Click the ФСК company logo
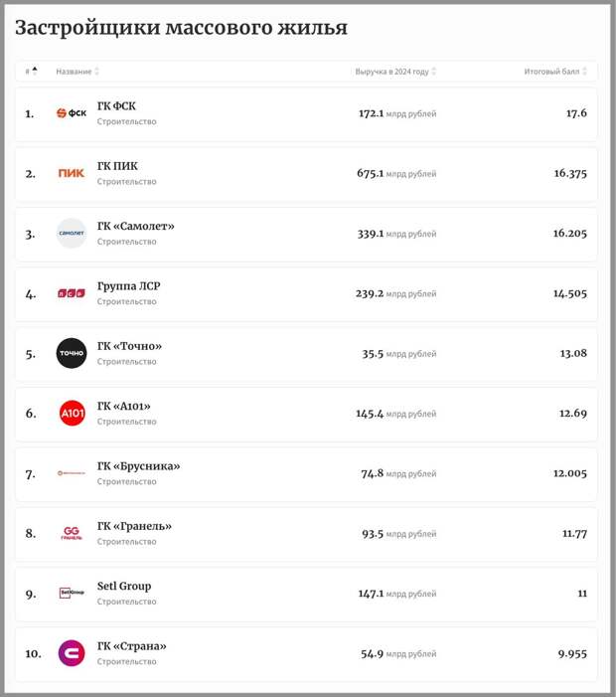616x697 pixels. click(x=72, y=113)
